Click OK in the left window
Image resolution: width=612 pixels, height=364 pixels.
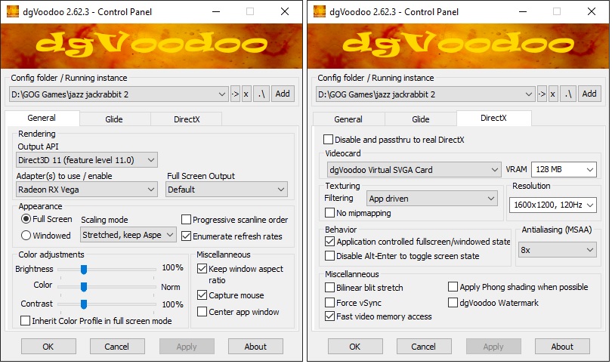click(48, 347)
